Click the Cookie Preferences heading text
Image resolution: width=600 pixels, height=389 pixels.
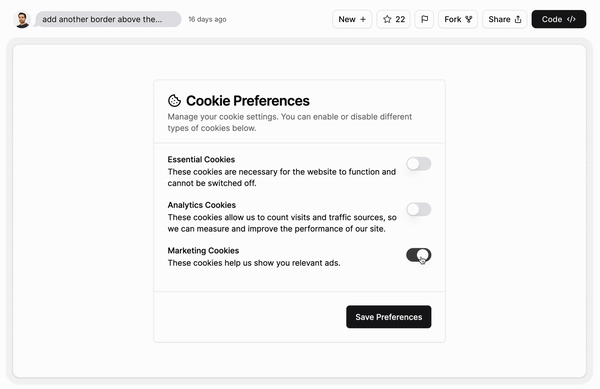click(x=248, y=101)
